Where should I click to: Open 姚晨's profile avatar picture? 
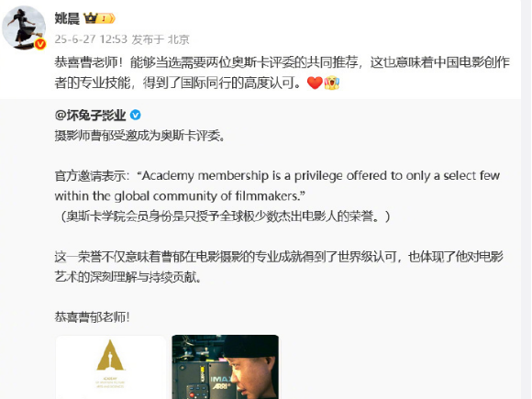(x=24, y=28)
